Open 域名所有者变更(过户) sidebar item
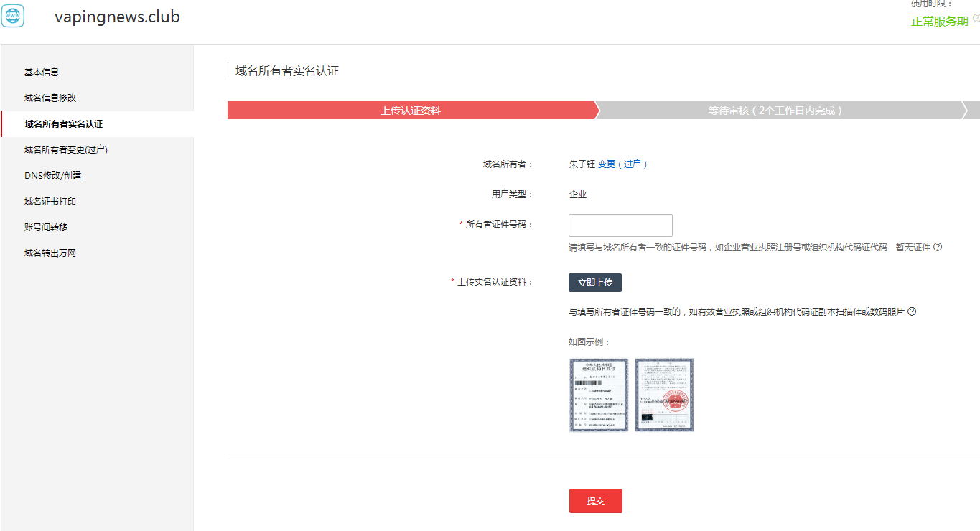 (66, 150)
